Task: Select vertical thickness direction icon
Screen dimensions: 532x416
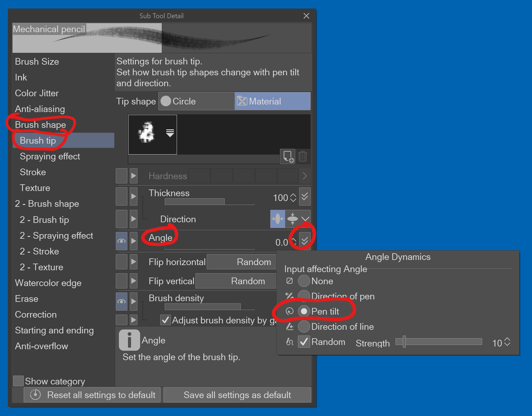Action: (292, 219)
